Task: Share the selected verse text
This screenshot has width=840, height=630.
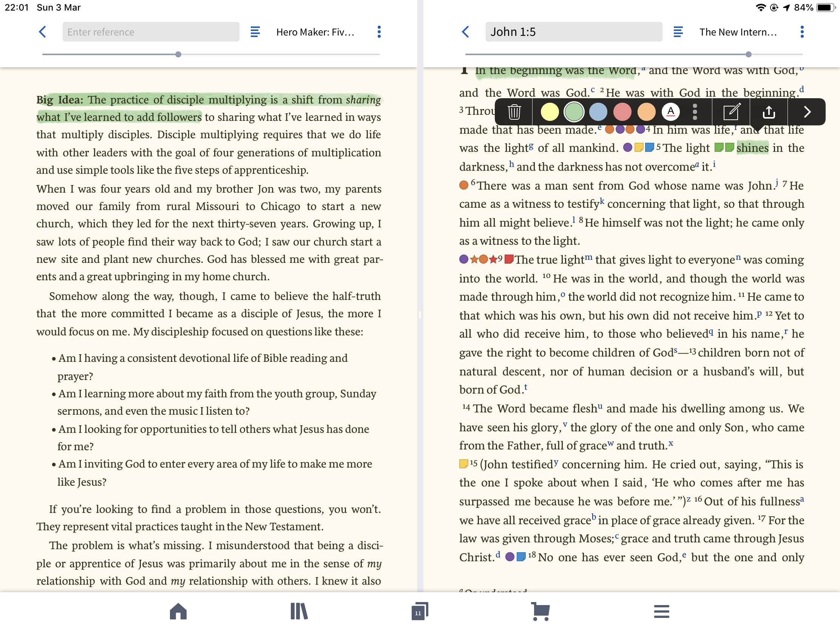Action: tap(769, 112)
